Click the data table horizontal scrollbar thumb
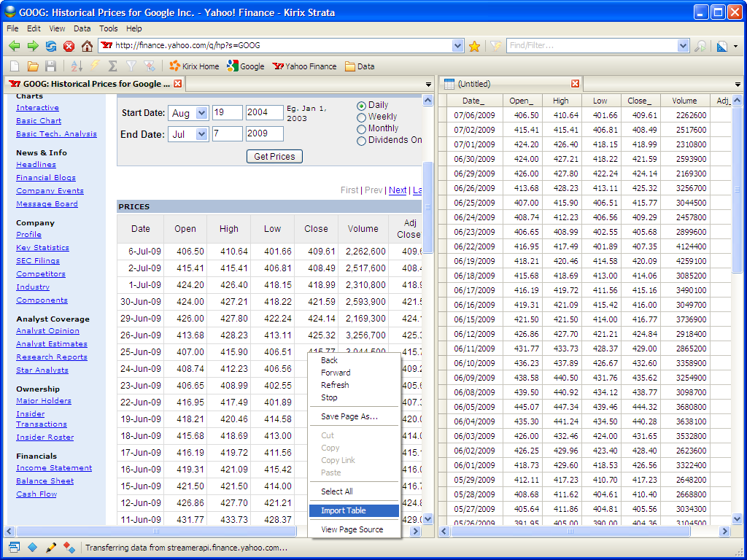This screenshot has width=747, height=560. click(570, 531)
